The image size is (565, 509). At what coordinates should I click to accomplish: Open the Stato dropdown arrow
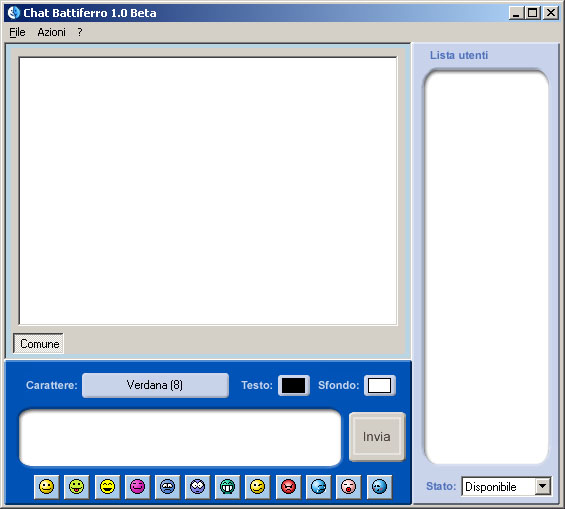[x=543, y=486]
